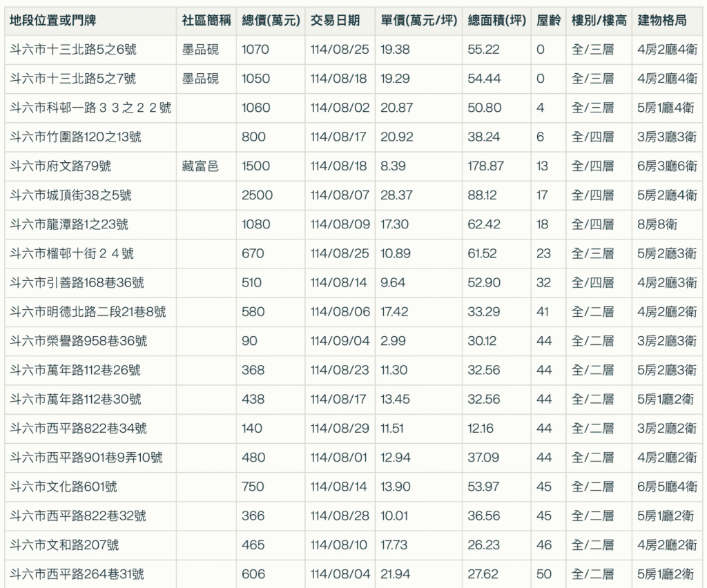Image resolution: width=707 pixels, height=588 pixels.
Task: Click the 總價(萬元) column header
Action: [x=271, y=20]
